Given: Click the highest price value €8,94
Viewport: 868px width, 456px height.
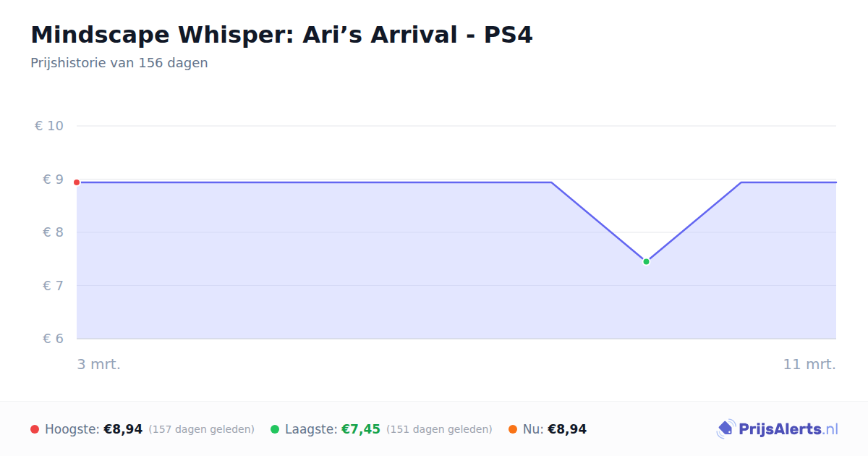Looking at the screenshot, I should 123,429.
